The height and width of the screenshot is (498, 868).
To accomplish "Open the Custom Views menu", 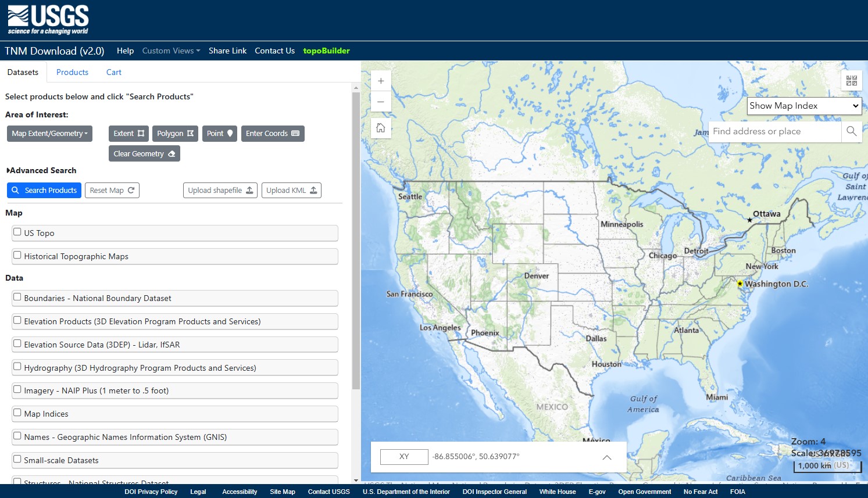I will 171,51.
